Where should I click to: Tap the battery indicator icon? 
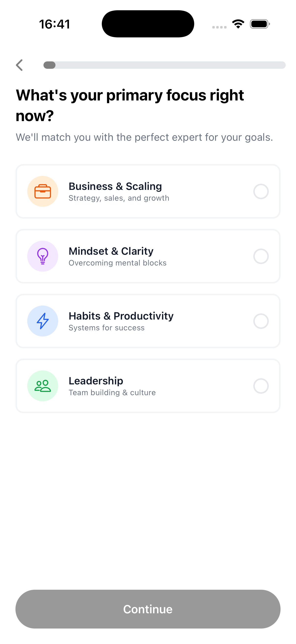pos(260,24)
